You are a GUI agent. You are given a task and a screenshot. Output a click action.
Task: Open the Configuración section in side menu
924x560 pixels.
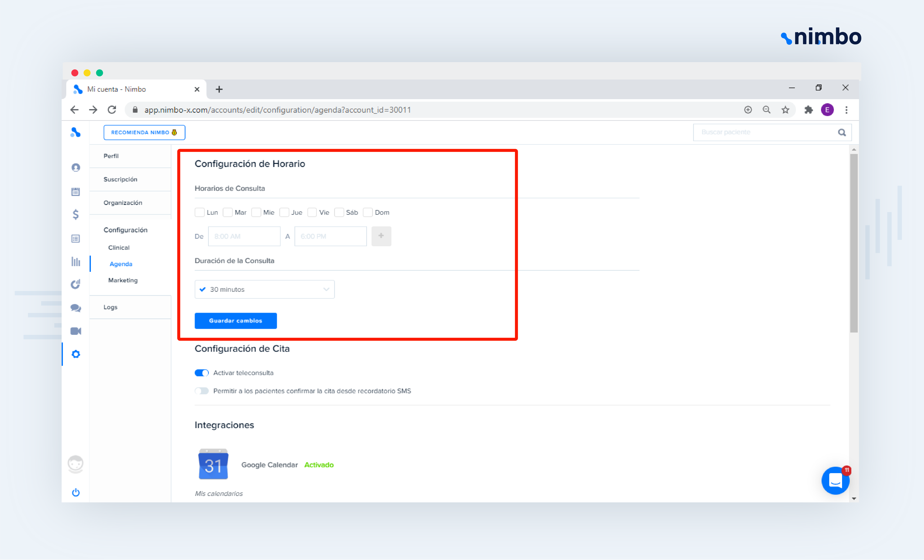coord(125,230)
